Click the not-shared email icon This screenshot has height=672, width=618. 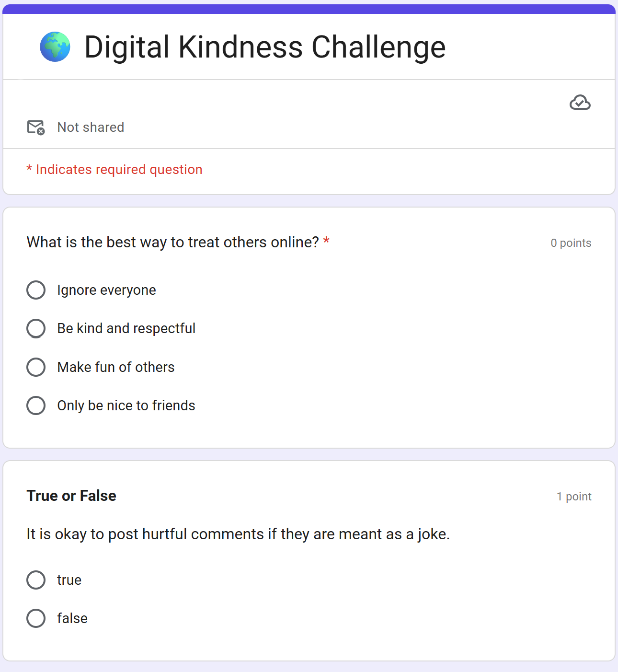[x=36, y=127]
